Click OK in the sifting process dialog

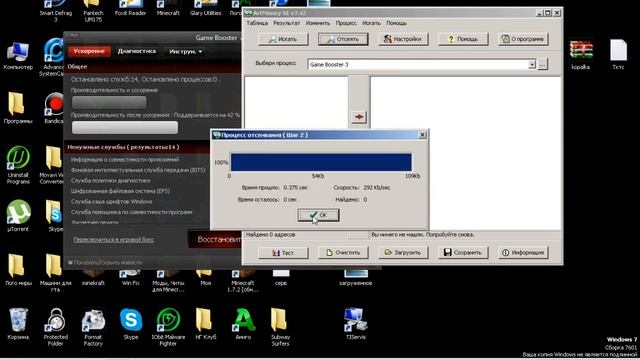click(x=318, y=215)
